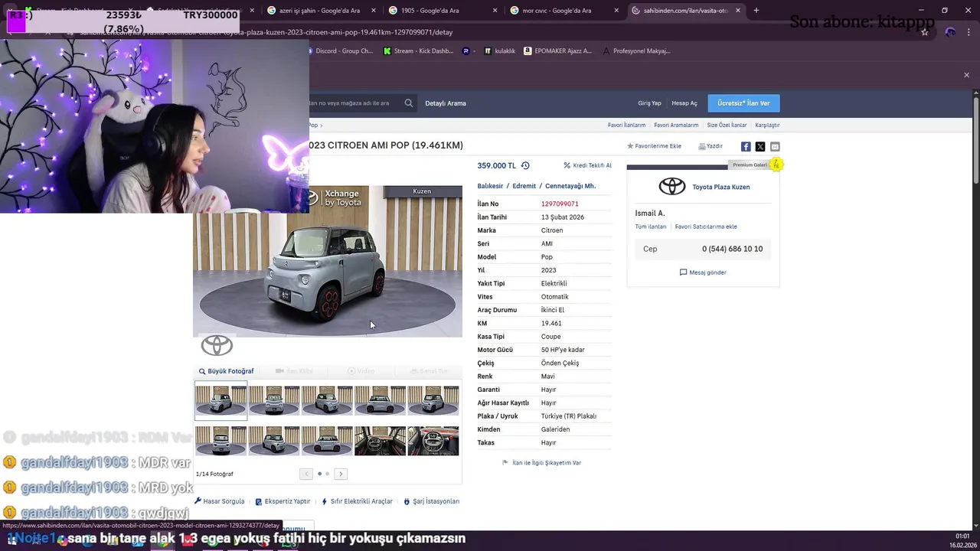The height and width of the screenshot is (551, 980).
Task: Open browser profile avatar icon
Action: (x=950, y=32)
